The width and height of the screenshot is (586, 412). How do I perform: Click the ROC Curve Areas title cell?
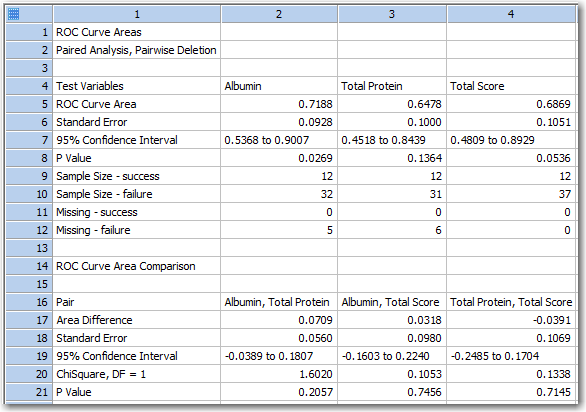click(x=137, y=32)
